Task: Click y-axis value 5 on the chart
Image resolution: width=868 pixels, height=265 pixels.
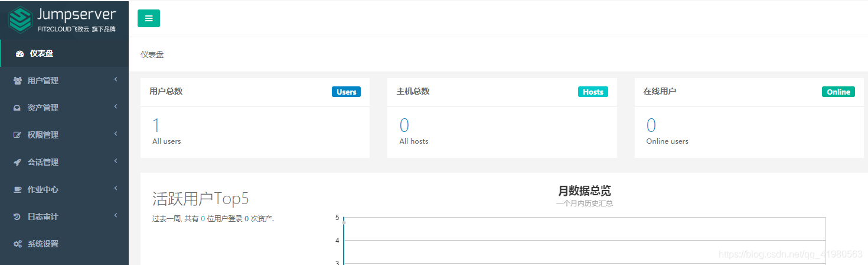Action: [337, 218]
